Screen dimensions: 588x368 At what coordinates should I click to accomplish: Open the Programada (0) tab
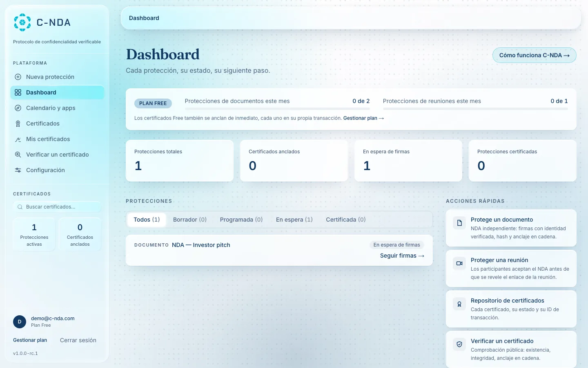[241, 220]
